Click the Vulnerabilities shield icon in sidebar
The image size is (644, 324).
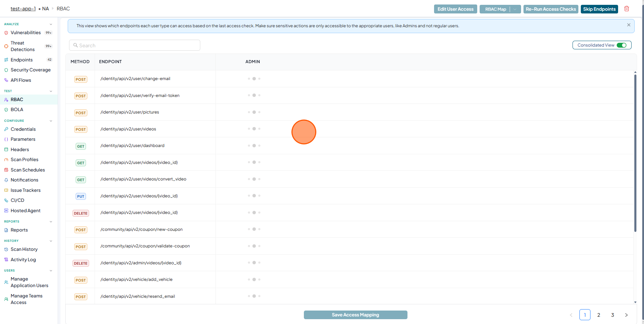coord(6,33)
